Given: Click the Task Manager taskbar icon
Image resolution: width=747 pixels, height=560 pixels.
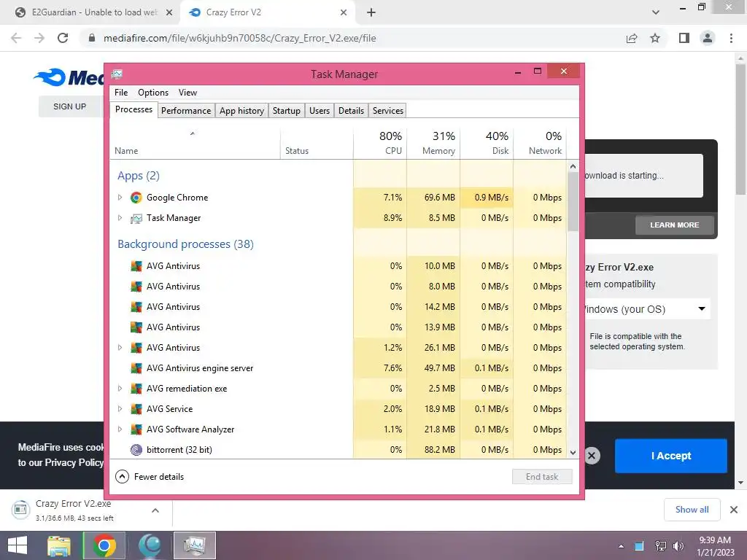Looking at the screenshot, I should point(195,545).
